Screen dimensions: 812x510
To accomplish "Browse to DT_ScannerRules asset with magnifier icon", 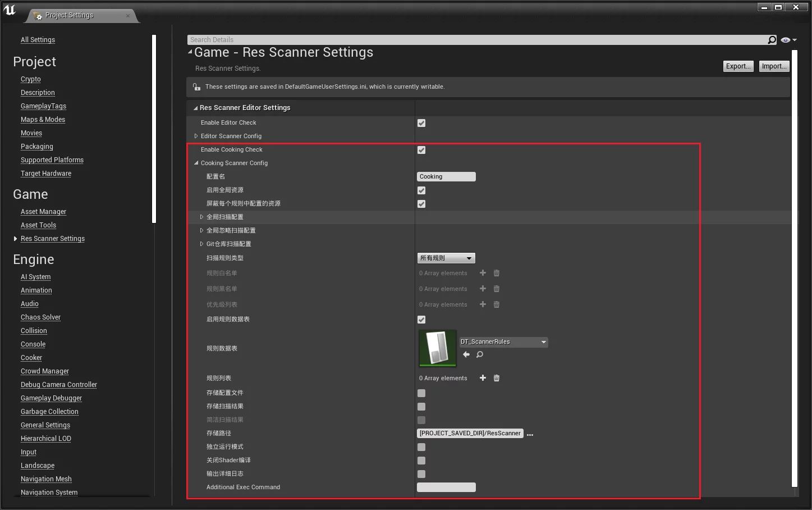I will coord(480,354).
